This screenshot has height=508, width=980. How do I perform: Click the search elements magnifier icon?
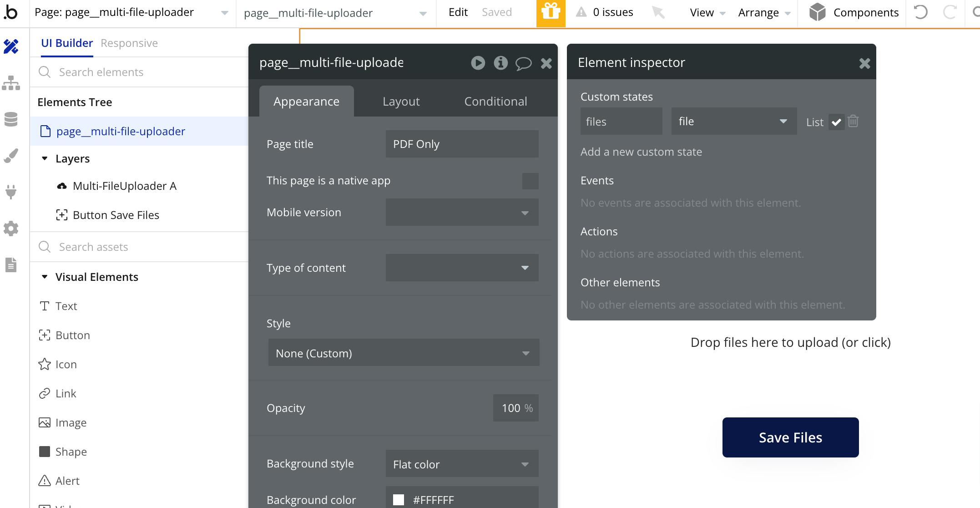(x=45, y=72)
